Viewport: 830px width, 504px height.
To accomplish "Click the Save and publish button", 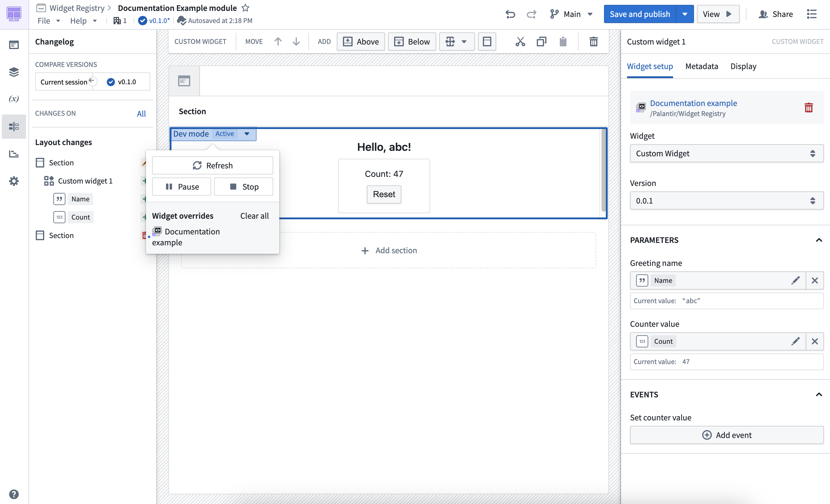I will pos(640,14).
